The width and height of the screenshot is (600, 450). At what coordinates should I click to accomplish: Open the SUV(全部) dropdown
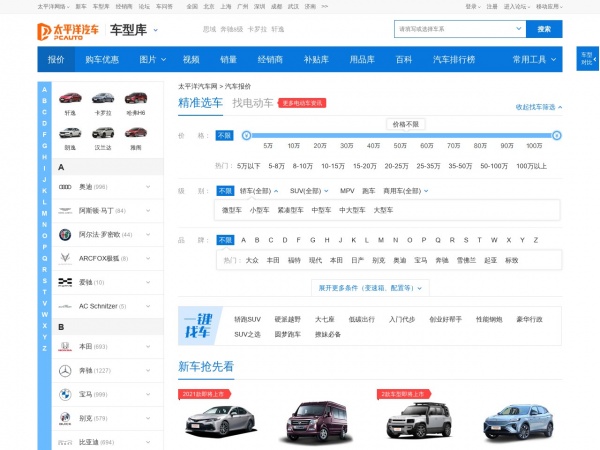pyautogui.click(x=309, y=191)
